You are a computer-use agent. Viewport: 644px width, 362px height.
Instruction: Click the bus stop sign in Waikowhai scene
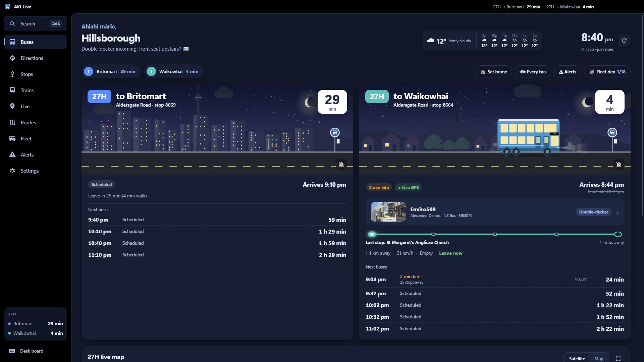[612, 132]
